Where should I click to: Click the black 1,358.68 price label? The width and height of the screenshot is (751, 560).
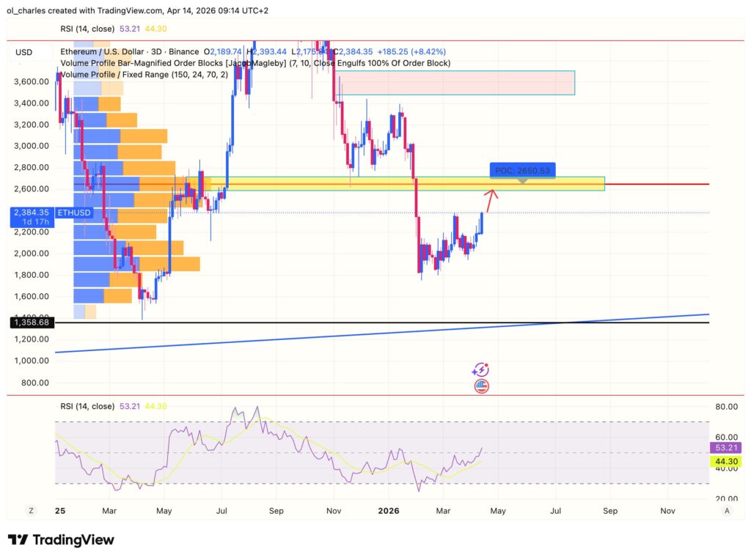pyautogui.click(x=31, y=322)
